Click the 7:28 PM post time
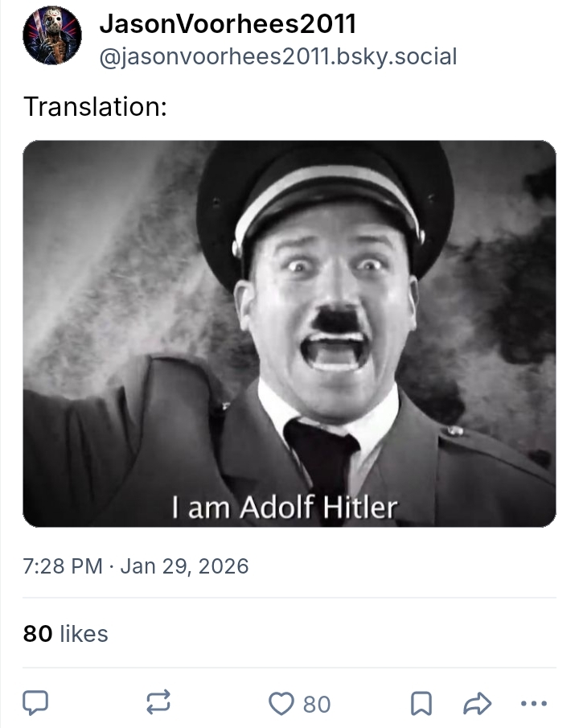The height and width of the screenshot is (728, 579). [x=64, y=566]
